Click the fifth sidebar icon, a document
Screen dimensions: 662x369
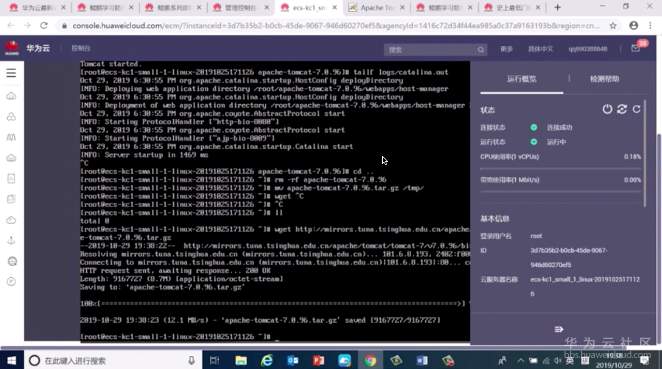point(11,179)
